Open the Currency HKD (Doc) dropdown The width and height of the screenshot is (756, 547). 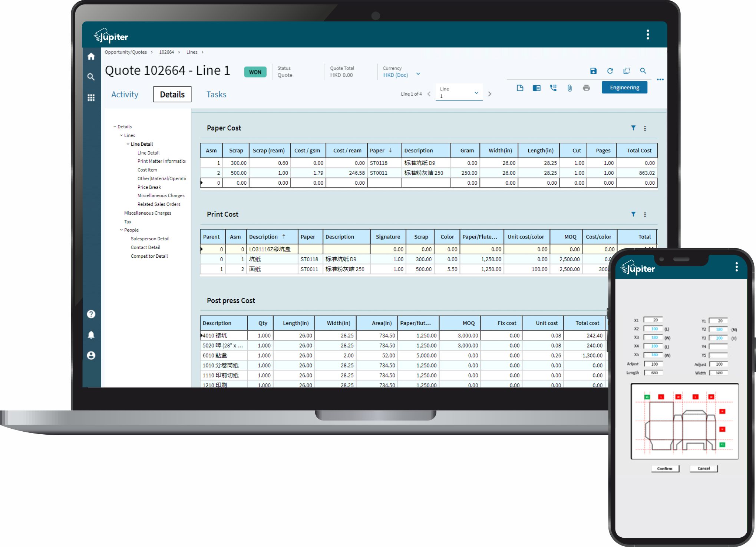(418, 74)
